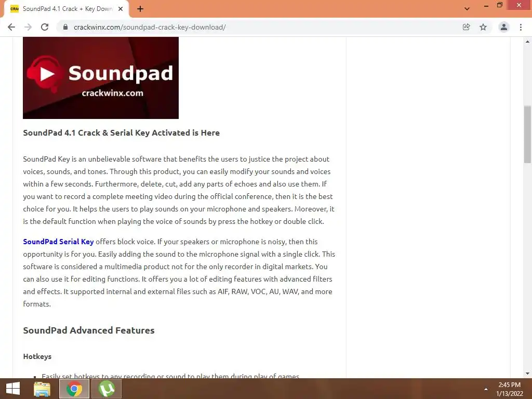Screen dimensions: 532x399
Task: Click the Soundpad banner image
Action: [x=101, y=78]
